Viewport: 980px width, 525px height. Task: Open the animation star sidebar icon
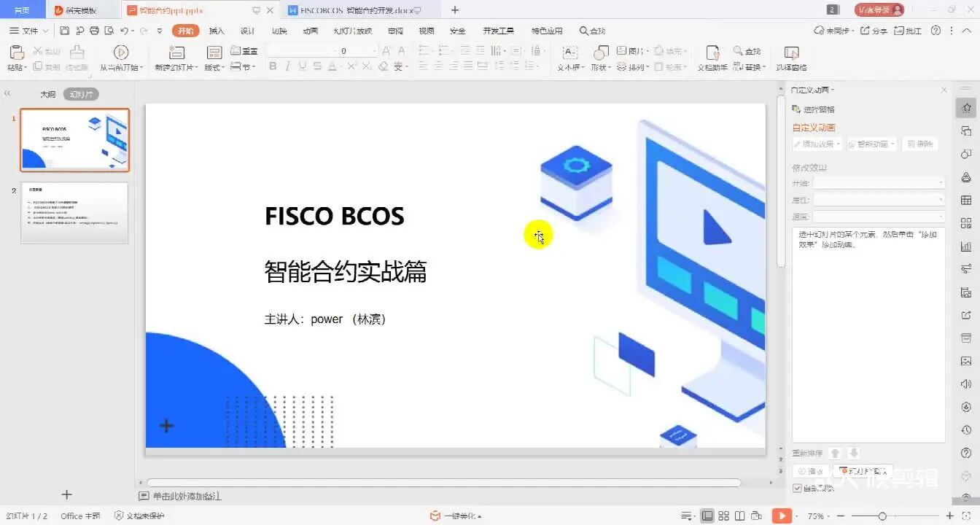click(x=966, y=108)
